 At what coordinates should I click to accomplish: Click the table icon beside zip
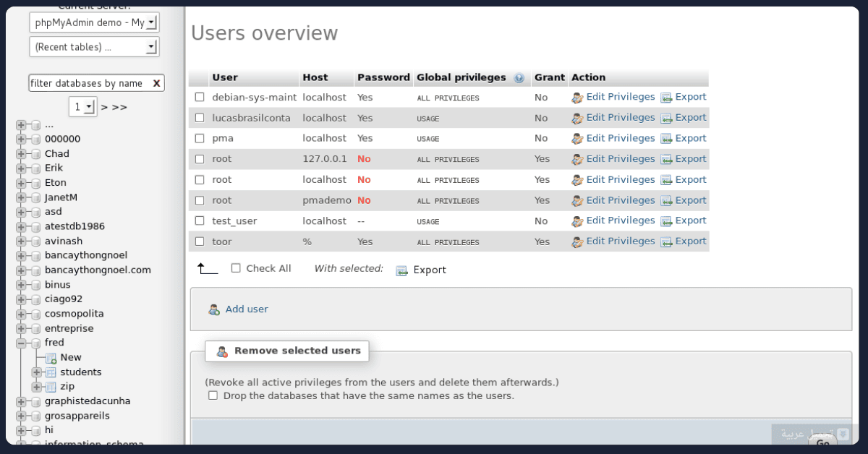click(x=51, y=387)
